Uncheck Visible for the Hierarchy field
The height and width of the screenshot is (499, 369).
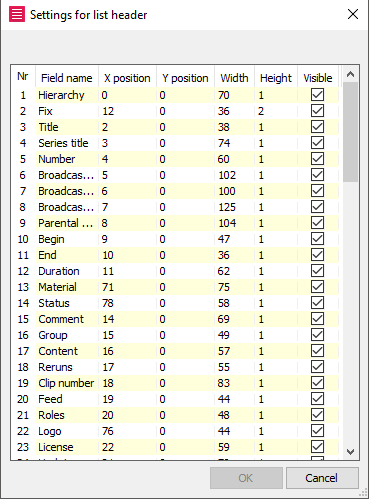pyautogui.click(x=317, y=95)
